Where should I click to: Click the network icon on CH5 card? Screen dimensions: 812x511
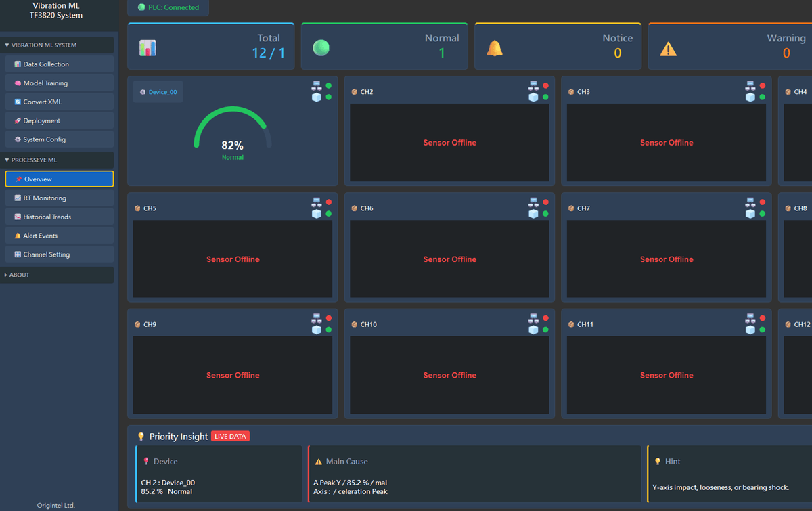click(317, 202)
